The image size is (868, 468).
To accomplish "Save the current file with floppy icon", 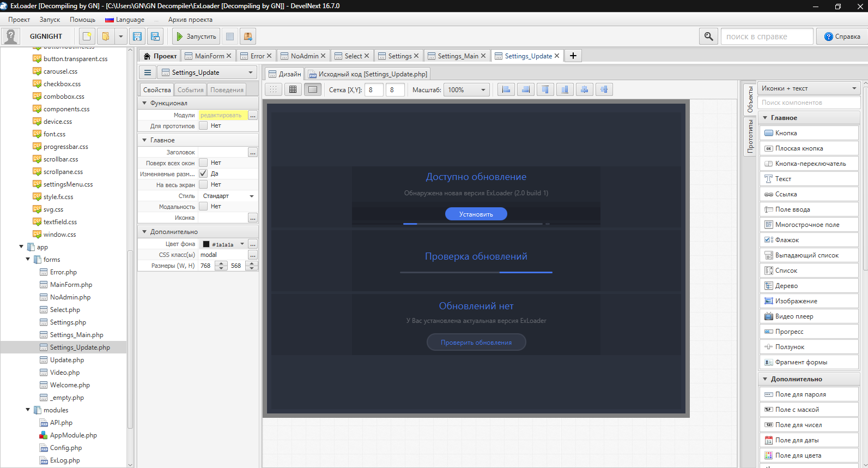I will tap(137, 37).
